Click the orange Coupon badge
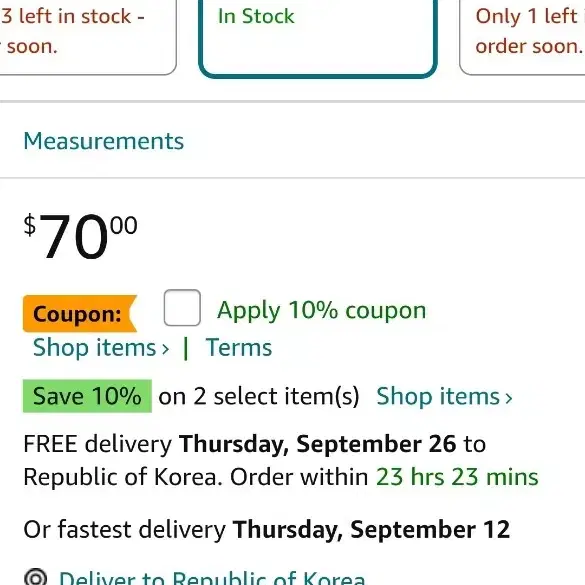The width and height of the screenshot is (585, 585). click(80, 314)
